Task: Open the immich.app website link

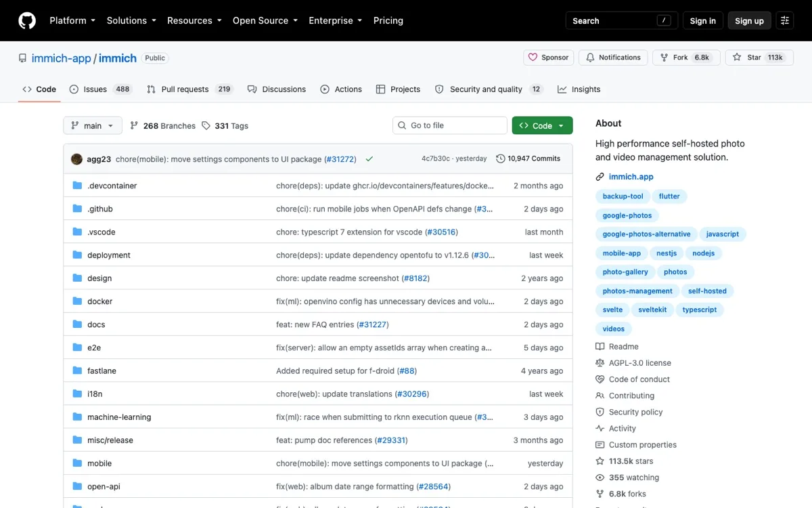Action: [x=631, y=177]
